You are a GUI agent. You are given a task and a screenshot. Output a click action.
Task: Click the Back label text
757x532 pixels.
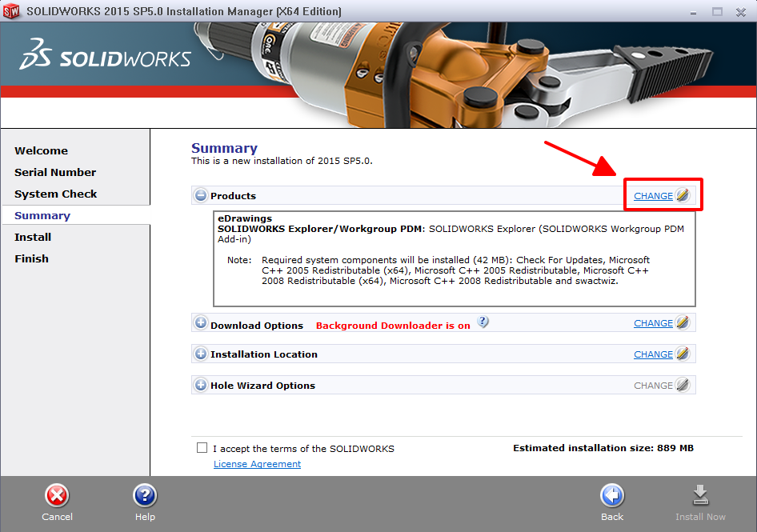pyautogui.click(x=612, y=517)
